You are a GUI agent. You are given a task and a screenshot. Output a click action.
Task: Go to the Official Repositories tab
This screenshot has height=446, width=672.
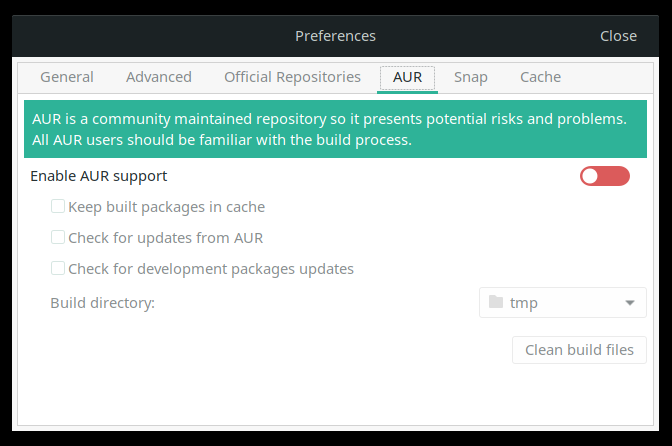(x=292, y=77)
